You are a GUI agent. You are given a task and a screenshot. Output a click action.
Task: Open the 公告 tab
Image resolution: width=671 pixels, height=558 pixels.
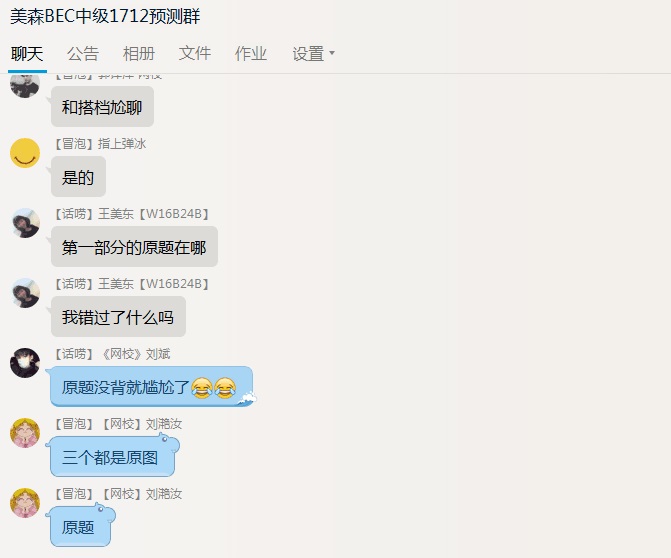point(83,54)
